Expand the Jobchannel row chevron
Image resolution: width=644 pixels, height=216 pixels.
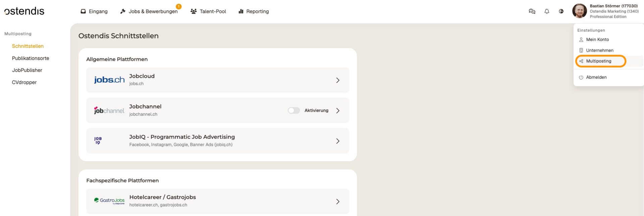click(338, 110)
